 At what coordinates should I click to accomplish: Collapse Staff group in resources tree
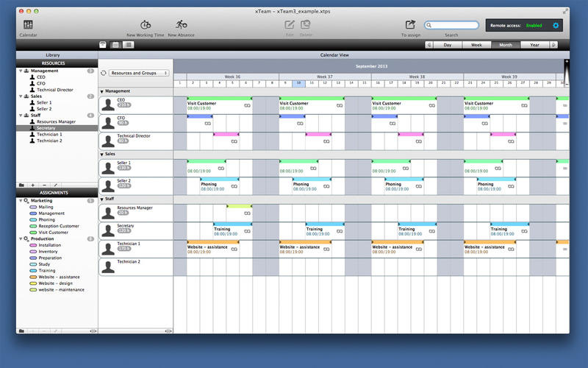[21, 116]
